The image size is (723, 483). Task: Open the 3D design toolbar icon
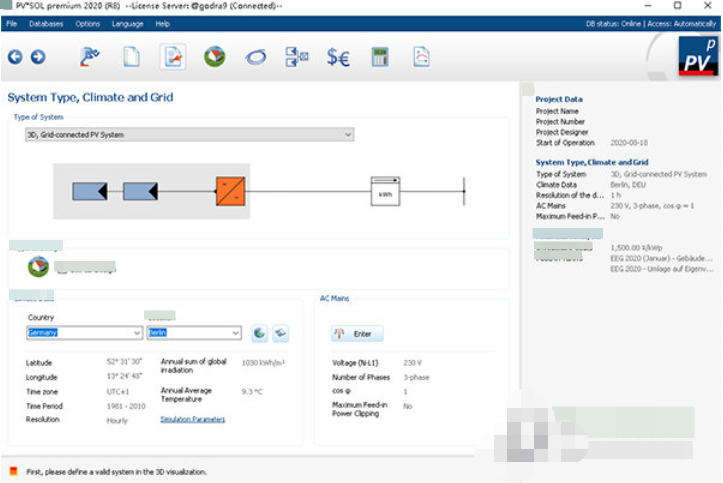click(215, 57)
